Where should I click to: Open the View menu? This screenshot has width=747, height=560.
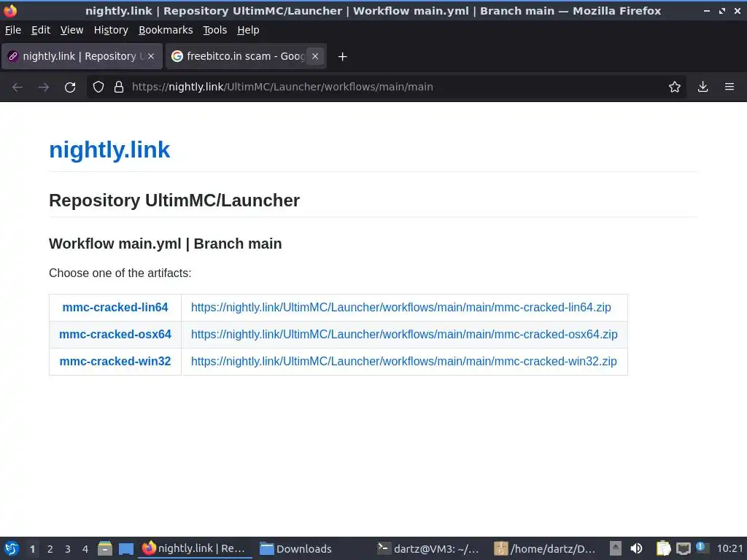tap(71, 30)
